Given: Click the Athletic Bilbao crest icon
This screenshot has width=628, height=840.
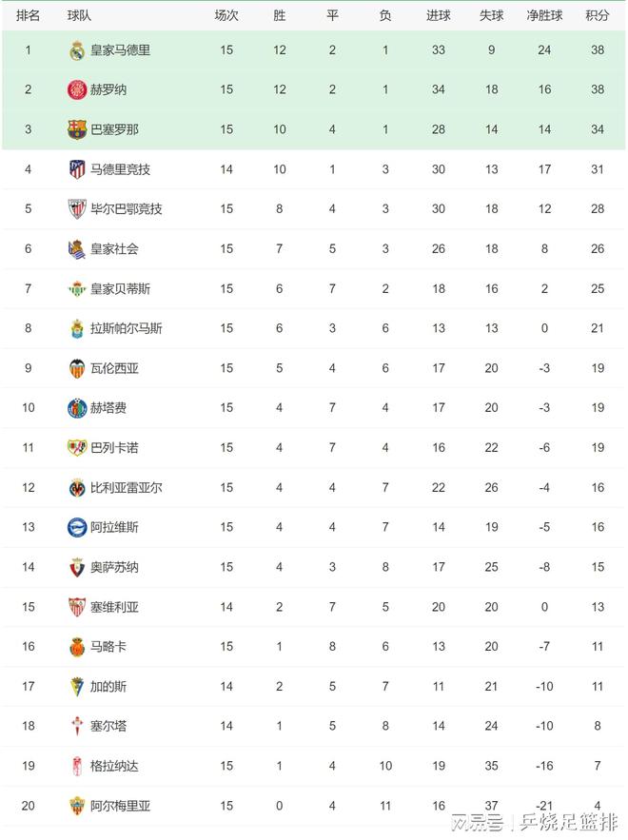Looking at the screenshot, I should pyautogui.click(x=77, y=209).
